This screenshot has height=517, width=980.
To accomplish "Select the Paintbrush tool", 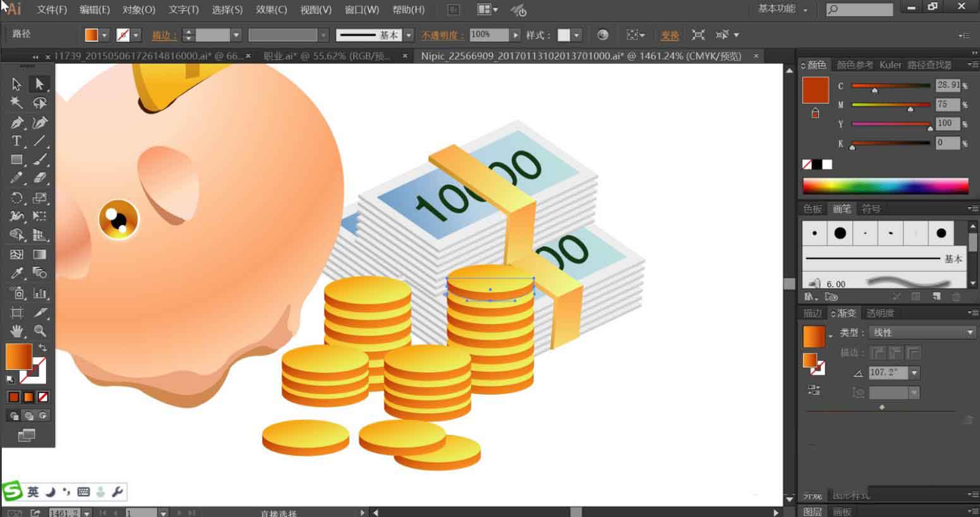I will (x=39, y=160).
